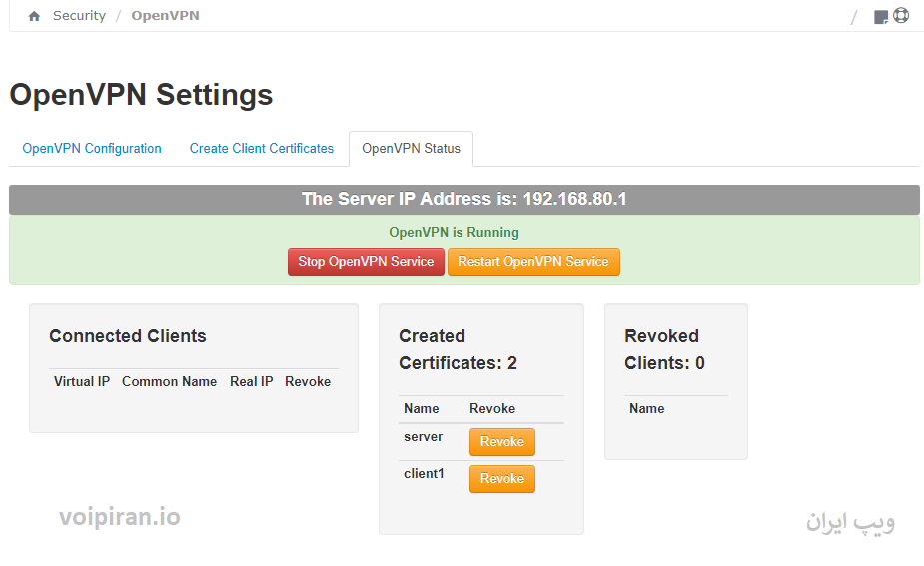The image size is (924, 566).
Task: Click the 'client1' certificate name
Action: tap(424, 473)
